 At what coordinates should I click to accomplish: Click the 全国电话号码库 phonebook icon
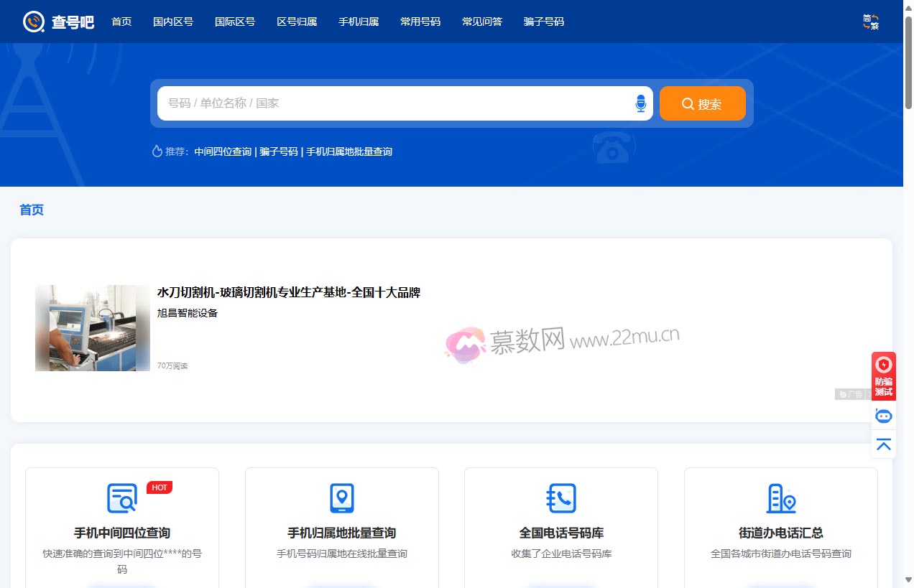pyautogui.click(x=561, y=498)
